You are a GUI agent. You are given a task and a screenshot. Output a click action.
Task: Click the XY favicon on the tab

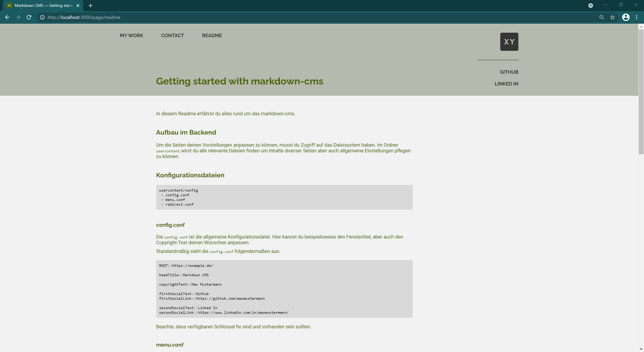click(x=9, y=6)
